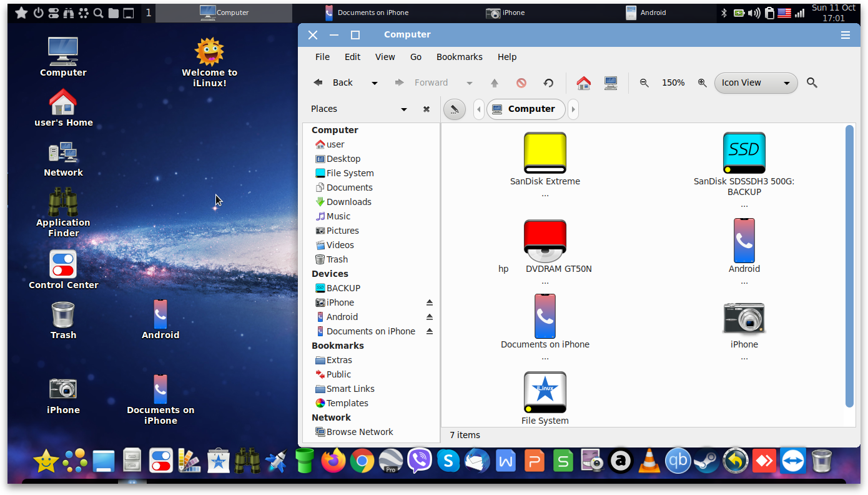Click file pane vertical scrollbar
This screenshot has height=495, width=868.
click(849, 266)
